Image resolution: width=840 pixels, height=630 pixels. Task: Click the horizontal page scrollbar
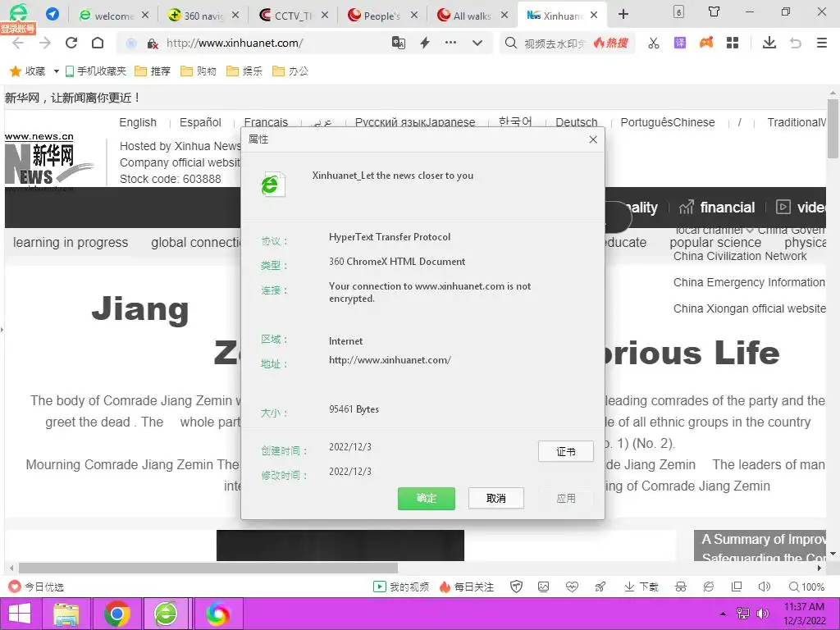[x=208, y=568]
